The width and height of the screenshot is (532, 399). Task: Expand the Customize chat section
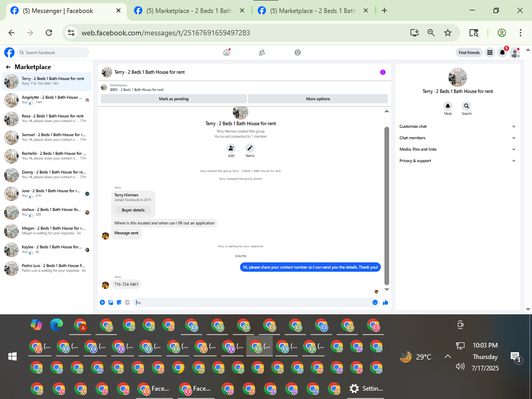pos(457,126)
